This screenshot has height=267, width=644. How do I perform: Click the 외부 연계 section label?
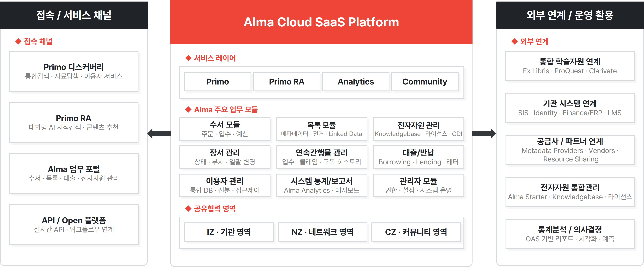pyautogui.click(x=534, y=41)
